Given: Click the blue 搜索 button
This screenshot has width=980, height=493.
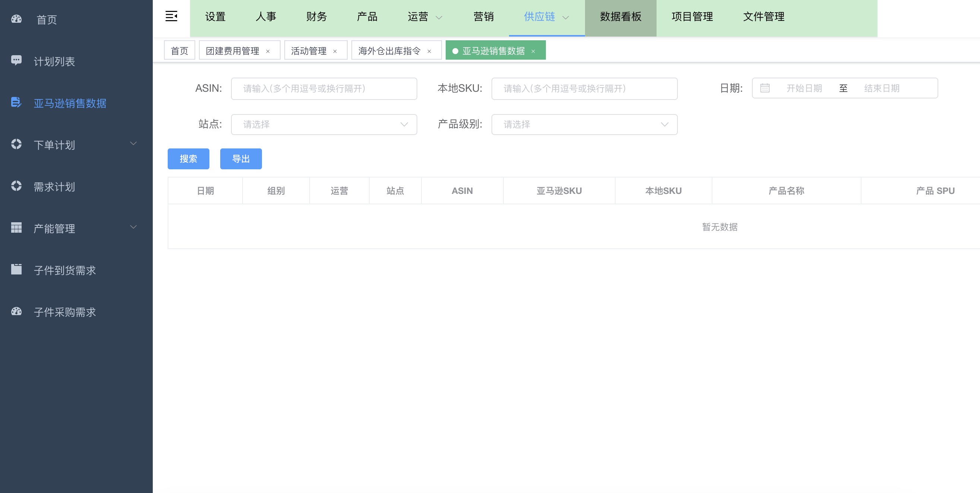Looking at the screenshot, I should [x=188, y=159].
